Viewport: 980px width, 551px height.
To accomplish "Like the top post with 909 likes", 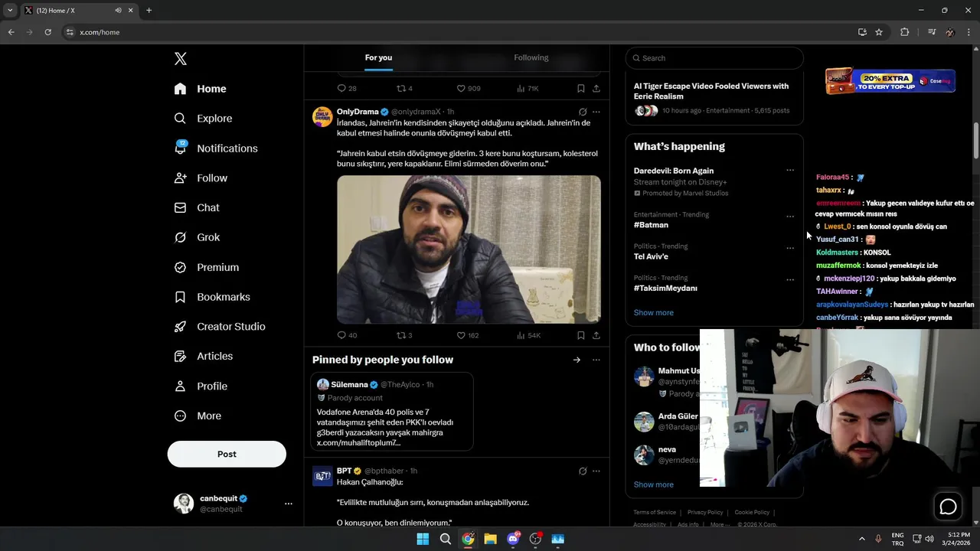I will click(x=468, y=88).
